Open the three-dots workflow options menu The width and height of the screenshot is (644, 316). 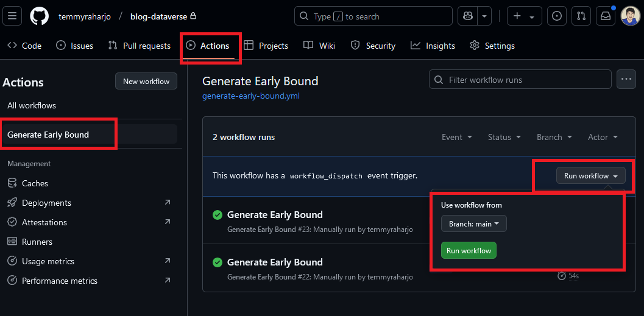tap(626, 80)
